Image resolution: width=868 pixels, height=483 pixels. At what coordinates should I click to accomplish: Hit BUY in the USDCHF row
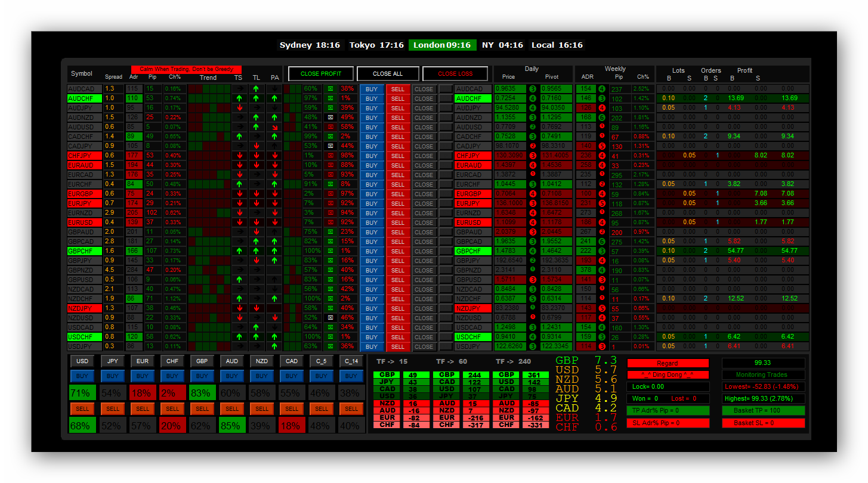pyautogui.click(x=372, y=337)
